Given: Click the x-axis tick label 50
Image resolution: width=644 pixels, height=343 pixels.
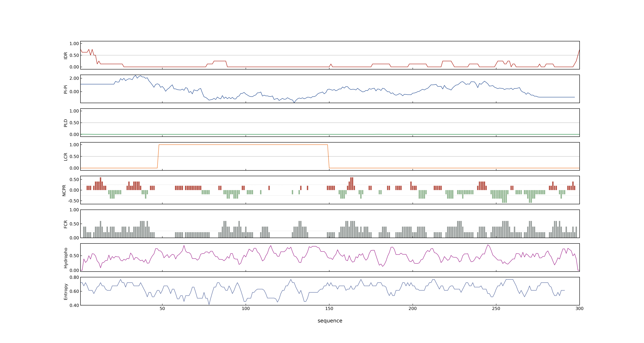Looking at the screenshot, I should 162,309.
